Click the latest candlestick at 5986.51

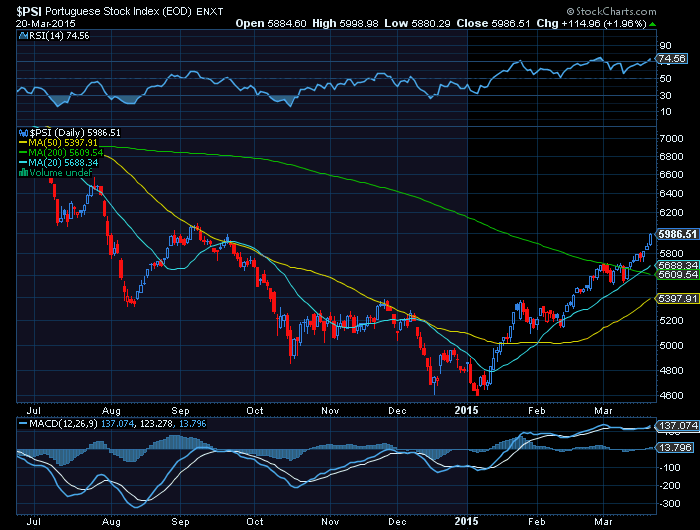click(x=650, y=239)
